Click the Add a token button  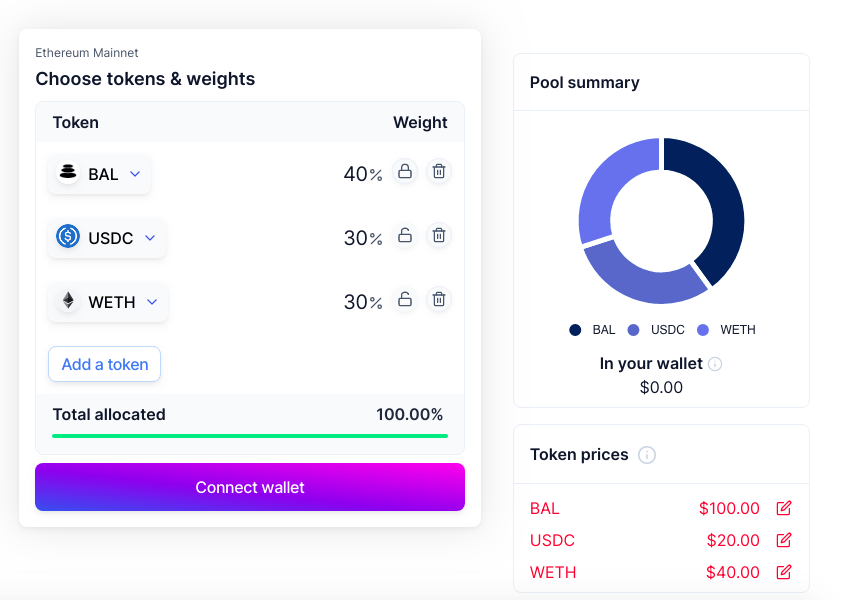coord(104,364)
